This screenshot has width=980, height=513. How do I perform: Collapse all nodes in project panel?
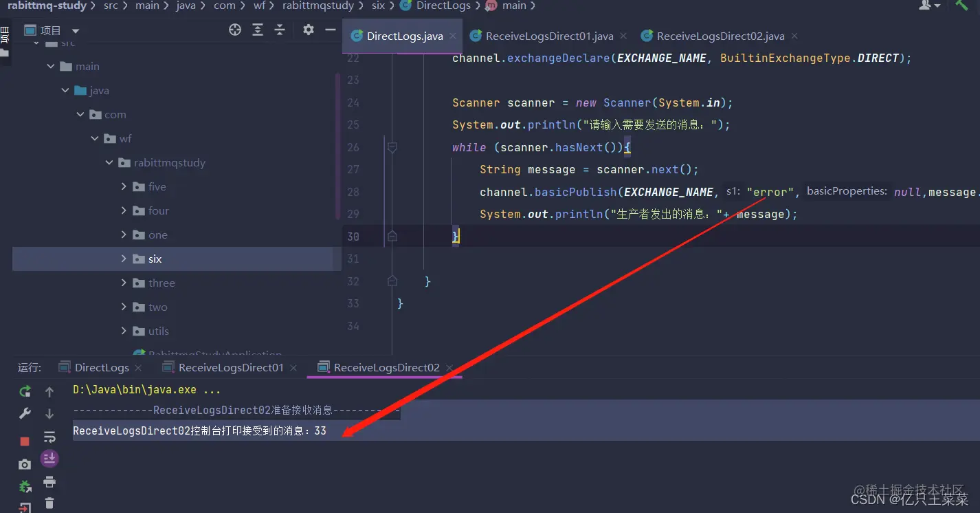(280, 30)
